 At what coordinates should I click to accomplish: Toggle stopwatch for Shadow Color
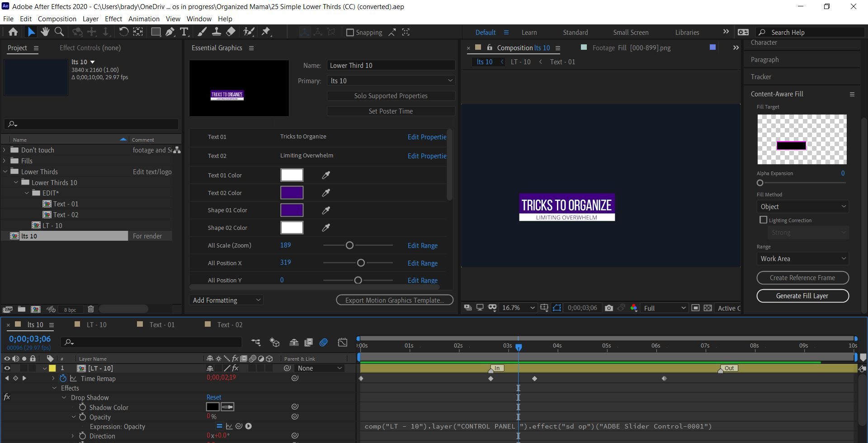[x=82, y=407]
